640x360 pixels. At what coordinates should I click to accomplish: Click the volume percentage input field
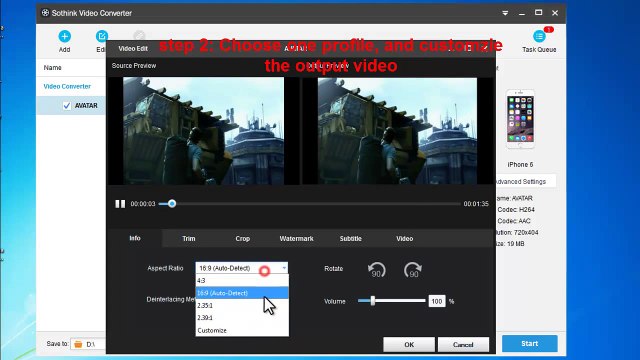(x=437, y=301)
